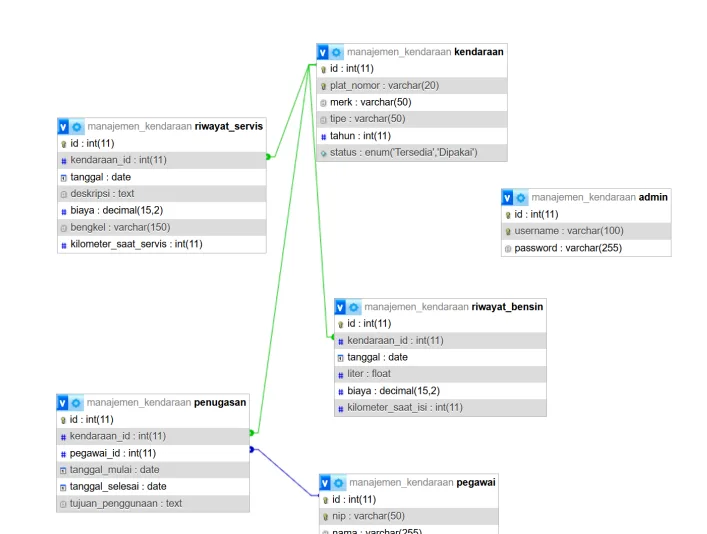Click 'bengkel : varchar(150)' row
707x534 pixels.
click(162, 228)
